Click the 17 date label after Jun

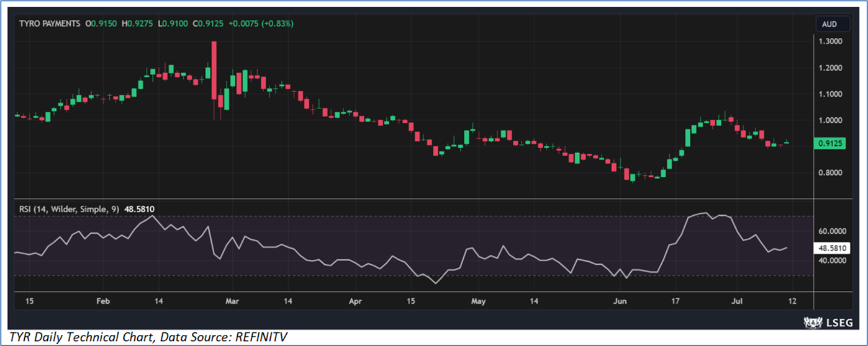click(675, 301)
